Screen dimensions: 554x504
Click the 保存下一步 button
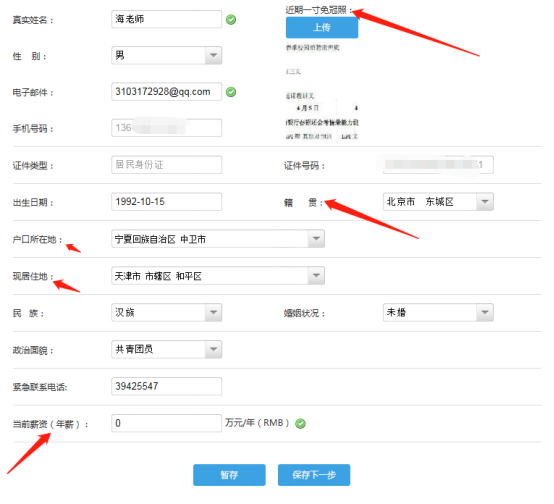coord(314,475)
